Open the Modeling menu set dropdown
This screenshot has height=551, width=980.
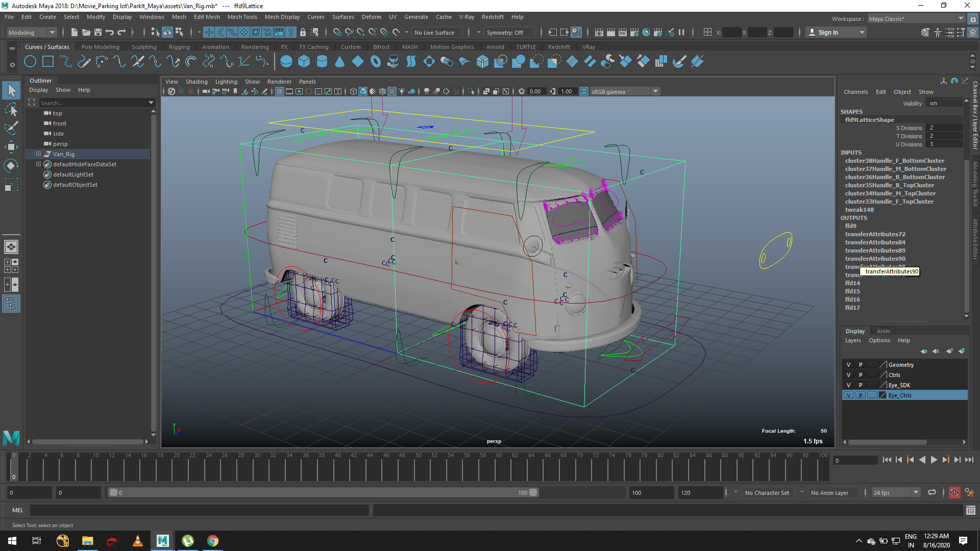point(32,32)
